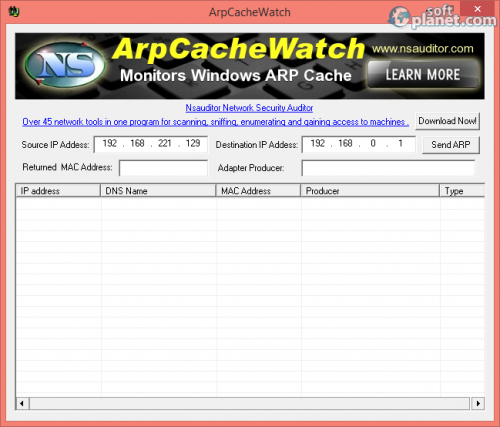Click the NS logo in the banner
The width and height of the screenshot is (500, 427).
point(65,65)
